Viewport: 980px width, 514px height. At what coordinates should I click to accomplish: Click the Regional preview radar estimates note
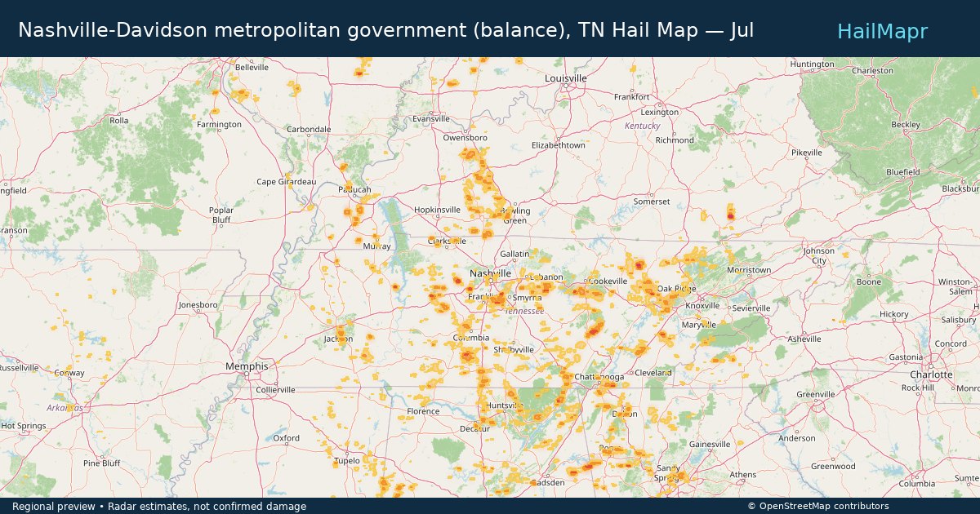[159, 507]
